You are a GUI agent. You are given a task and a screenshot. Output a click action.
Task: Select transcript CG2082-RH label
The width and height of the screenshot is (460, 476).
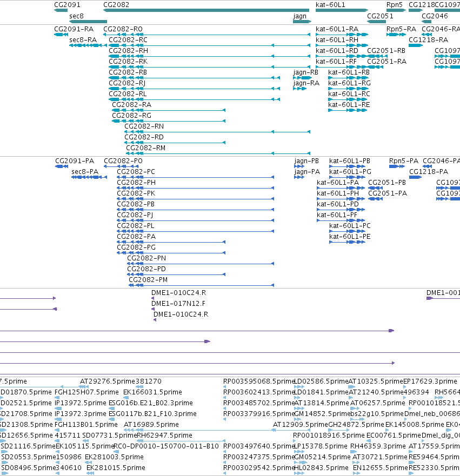(x=129, y=51)
